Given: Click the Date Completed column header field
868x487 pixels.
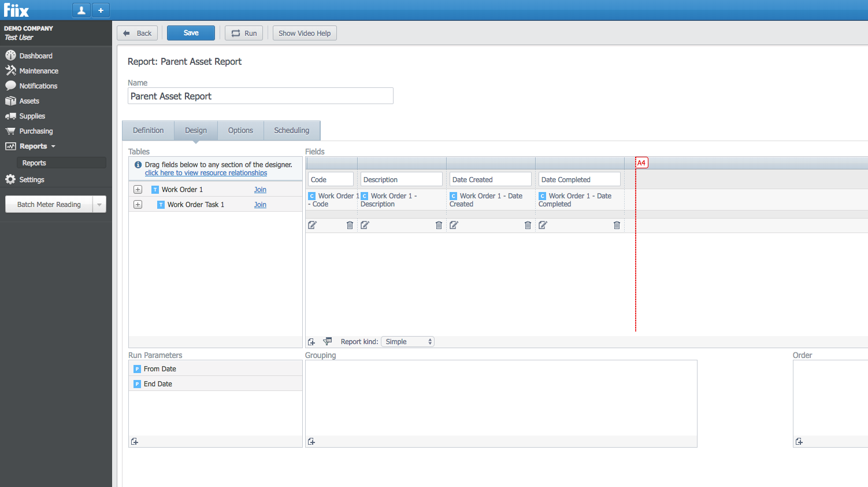Looking at the screenshot, I should point(580,179).
